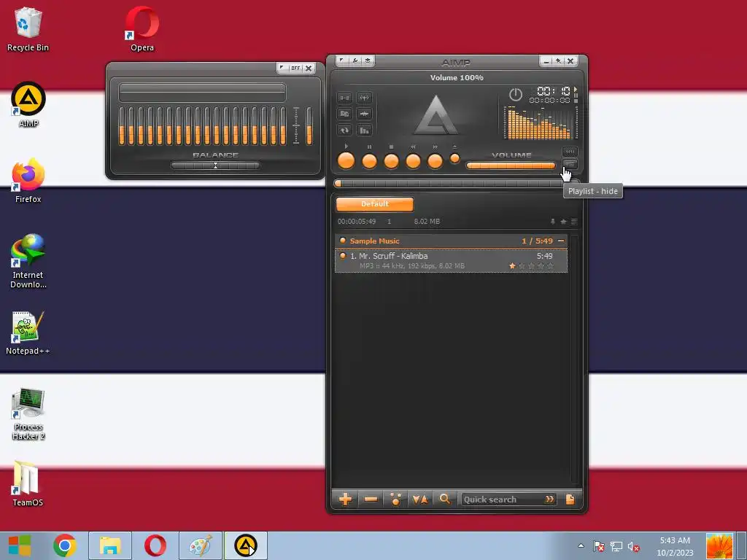Click the search magnifier icon
Screen dimensions: 747x560
pos(444,499)
